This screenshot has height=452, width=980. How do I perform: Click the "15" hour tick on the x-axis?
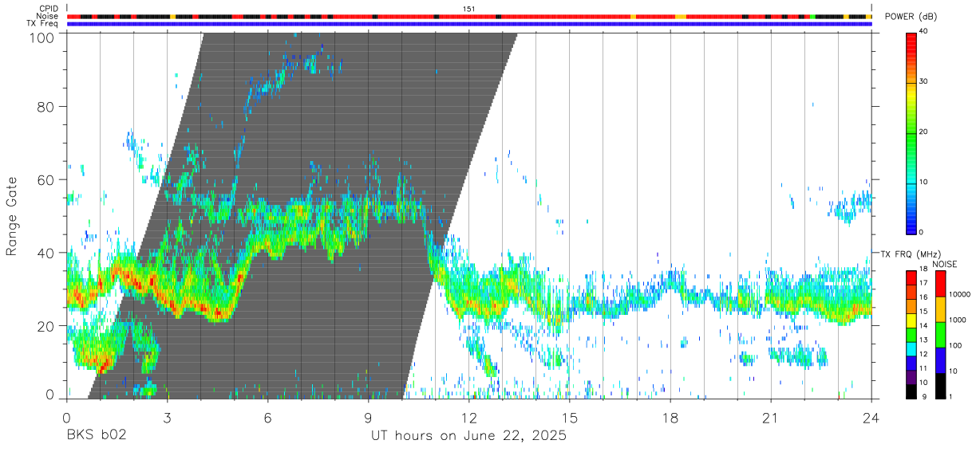[570, 418]
